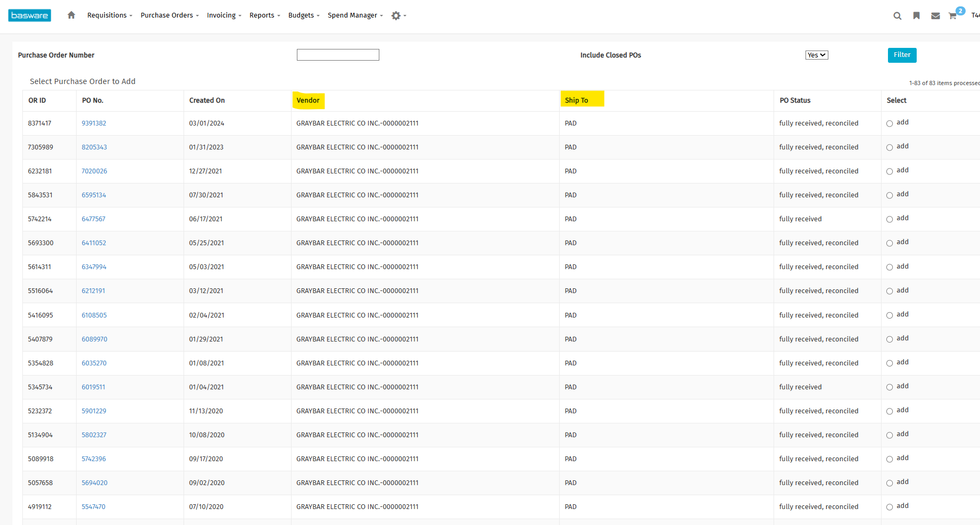Open PO number 6595134 link
This screenshot has width=980, height=525.
click(x=94, y=195)
